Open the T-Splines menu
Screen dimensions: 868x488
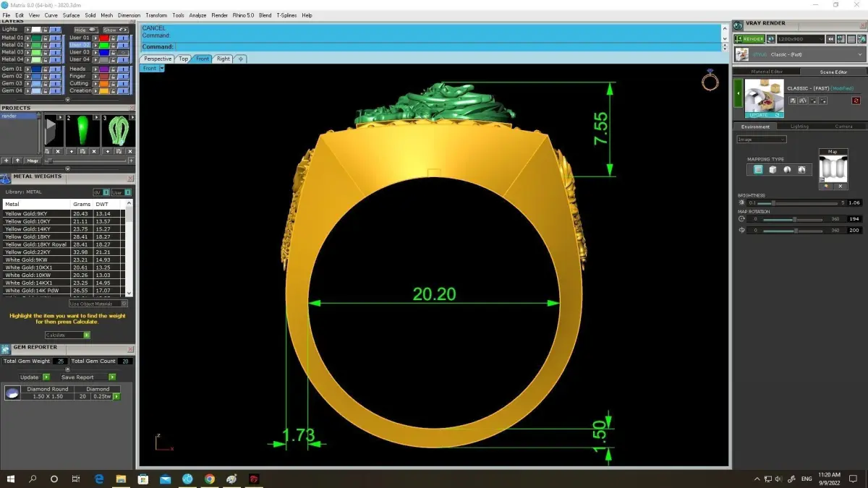[x=286, y=15]
